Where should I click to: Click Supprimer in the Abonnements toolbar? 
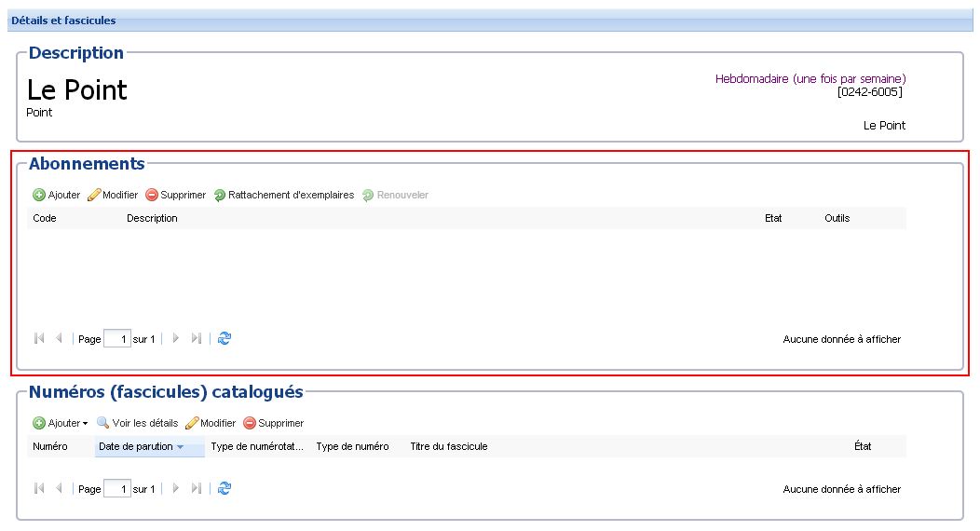point(176,195)
